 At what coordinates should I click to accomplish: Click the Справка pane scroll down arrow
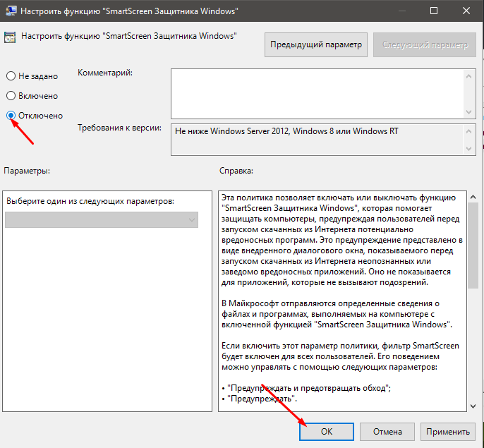pos(473,406)
